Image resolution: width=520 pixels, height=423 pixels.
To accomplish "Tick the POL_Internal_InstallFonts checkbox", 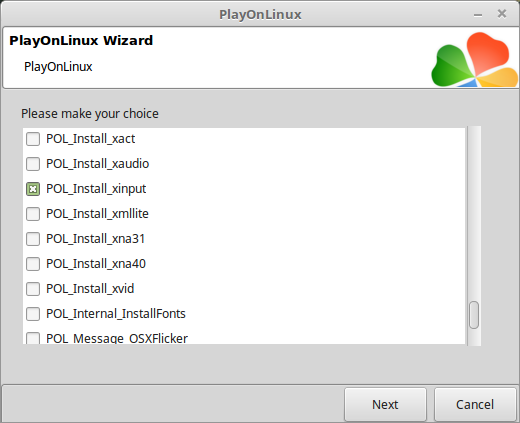I will [33, 314].
